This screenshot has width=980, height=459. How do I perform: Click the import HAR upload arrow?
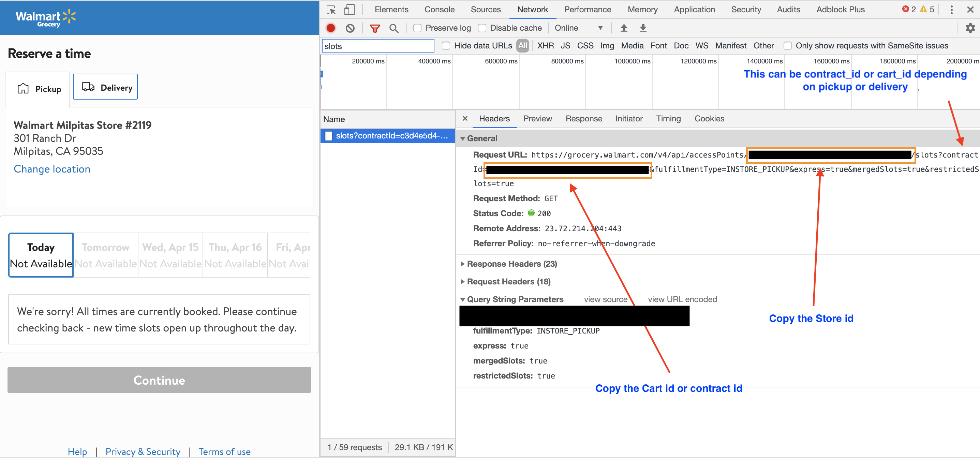pyautogui.click(x=624, y=28)
